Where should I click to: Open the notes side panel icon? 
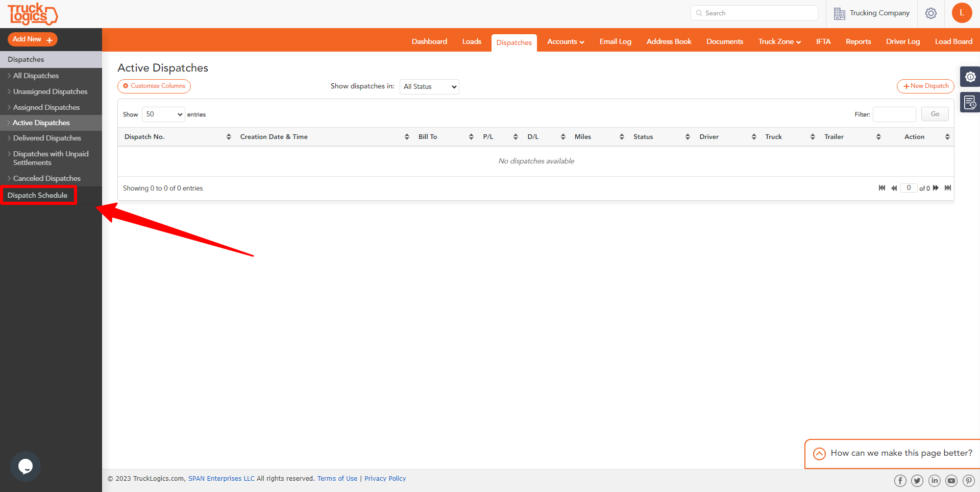pos(970,102)
